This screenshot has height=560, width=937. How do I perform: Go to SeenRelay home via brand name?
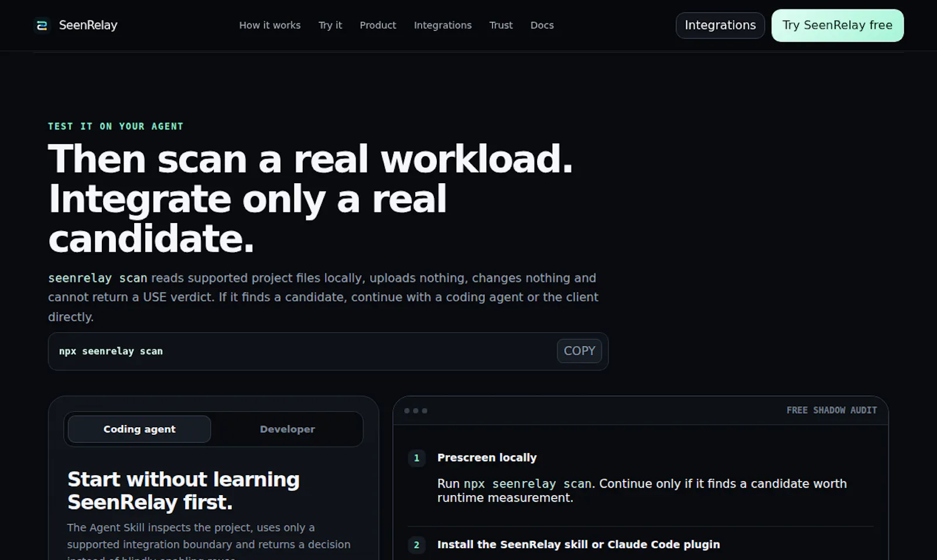[x=88, y=25]
